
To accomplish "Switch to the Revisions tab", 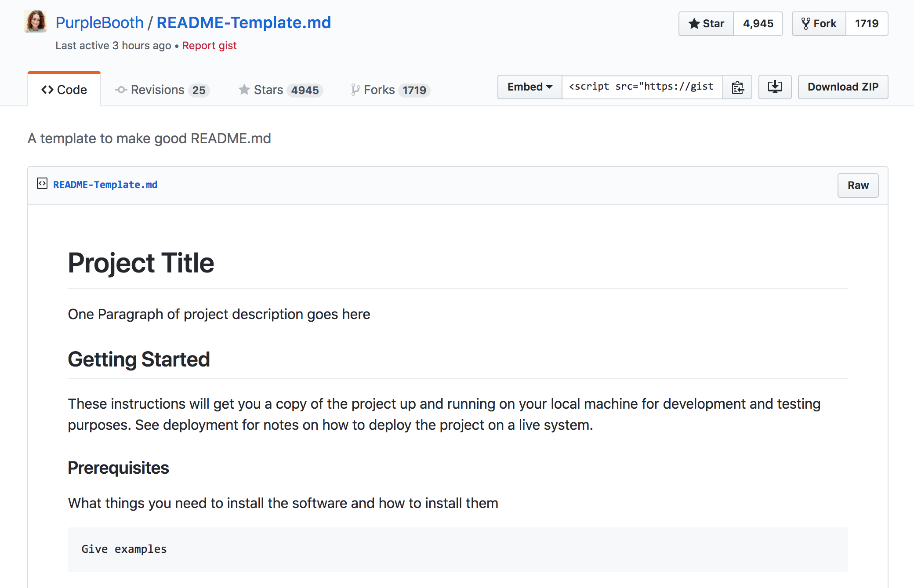I will click(162, 90).
